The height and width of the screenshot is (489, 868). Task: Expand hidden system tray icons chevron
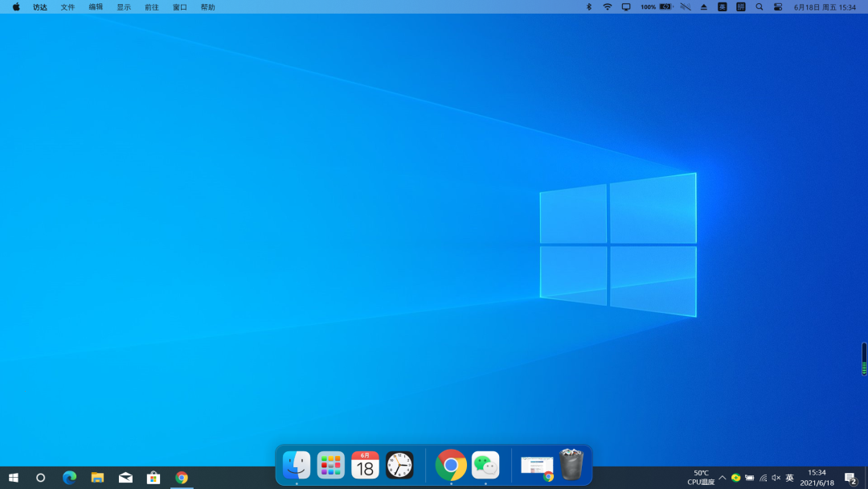[x=723, y=478]
